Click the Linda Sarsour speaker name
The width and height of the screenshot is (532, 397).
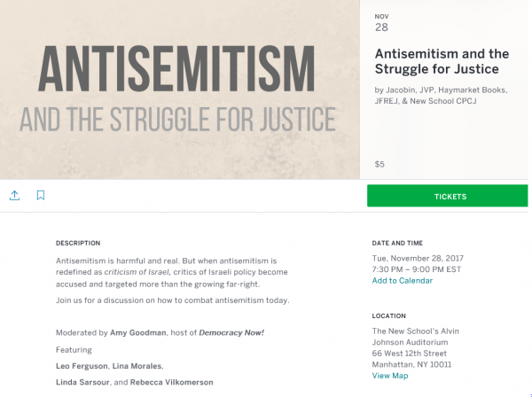pyautogui.click(x=82, y=382)
